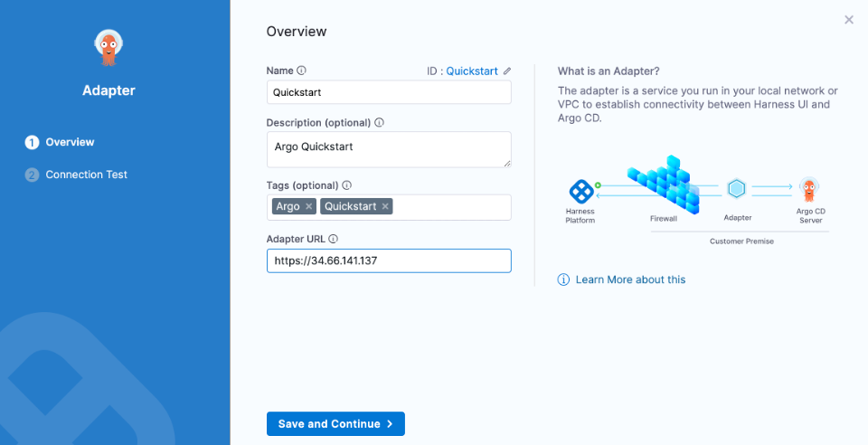Click inside the Tags input box

pos(389,207)
